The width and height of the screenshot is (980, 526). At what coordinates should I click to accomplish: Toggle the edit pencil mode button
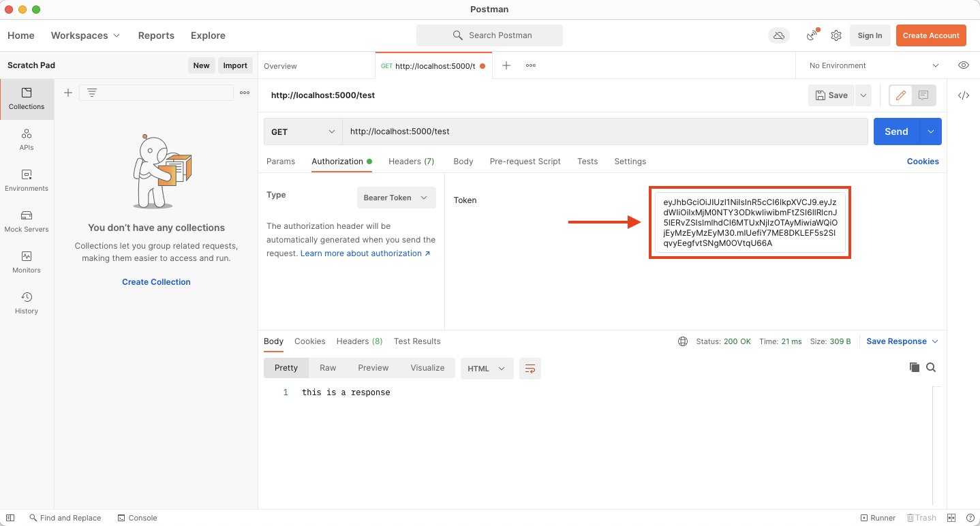[x=900, y=95]
